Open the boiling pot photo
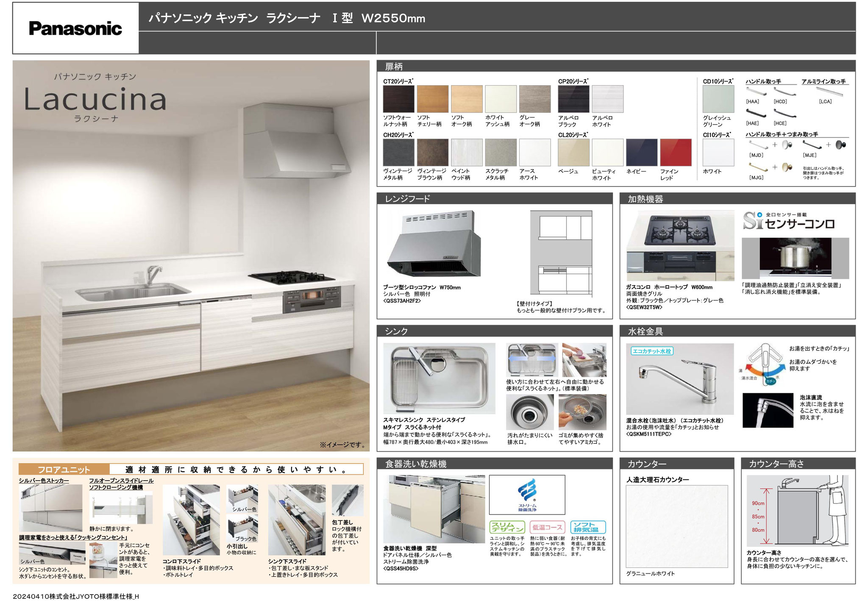The image size is (868, 601). (796, 258)
